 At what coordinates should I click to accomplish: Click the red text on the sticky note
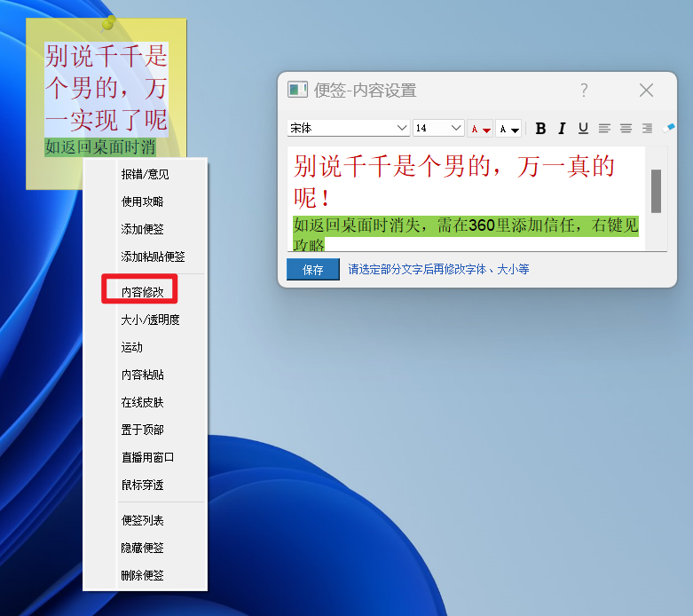pyautogui.click(x=106, y=89)
